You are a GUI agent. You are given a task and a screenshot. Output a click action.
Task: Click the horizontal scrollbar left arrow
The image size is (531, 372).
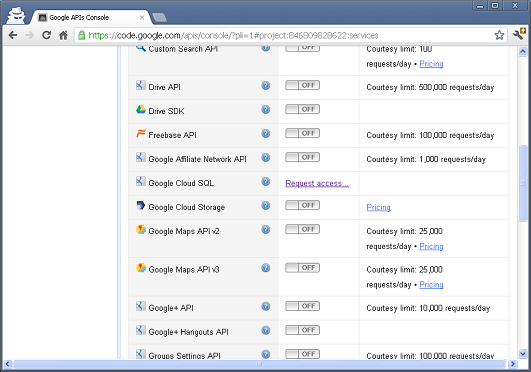coord(8,364)
